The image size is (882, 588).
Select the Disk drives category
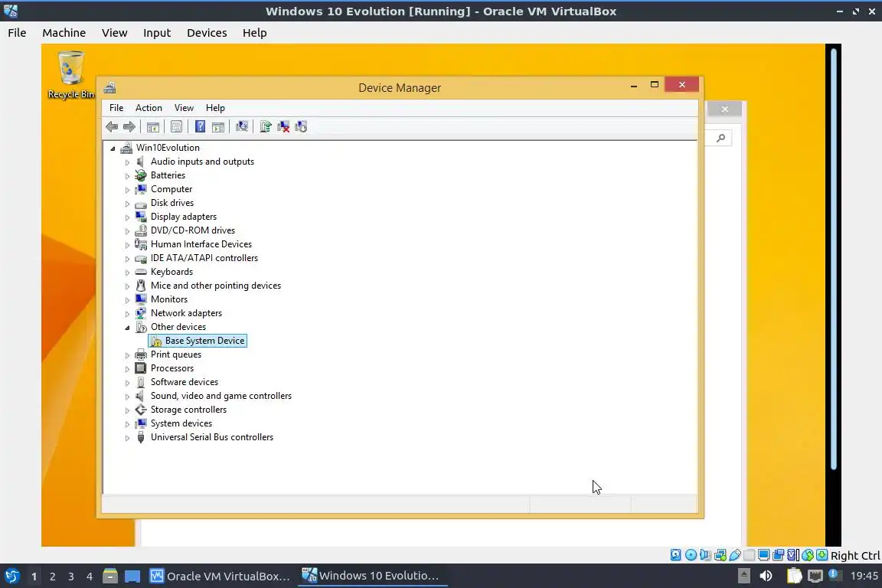(x=172, y=203)
